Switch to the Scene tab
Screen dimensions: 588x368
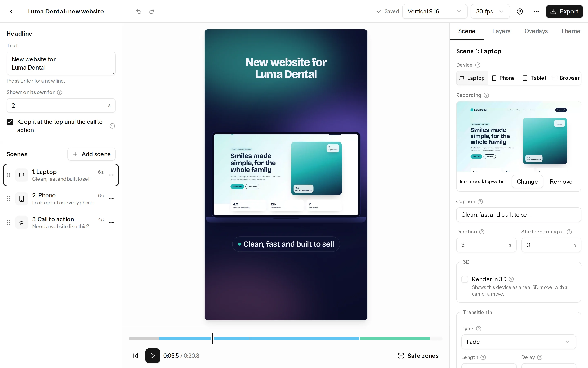(x=467, y=31)
